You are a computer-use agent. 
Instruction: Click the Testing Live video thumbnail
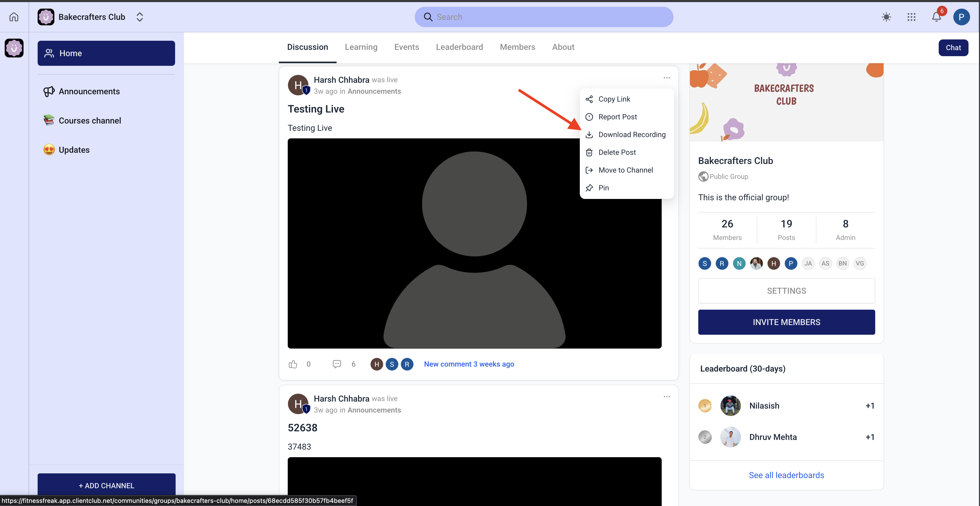click(x=474, y=243)
